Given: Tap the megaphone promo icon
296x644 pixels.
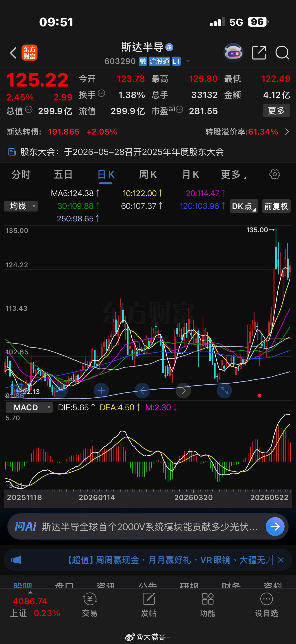Looking at the screenshot, I should pyautogui.click(x=16, y=560).
